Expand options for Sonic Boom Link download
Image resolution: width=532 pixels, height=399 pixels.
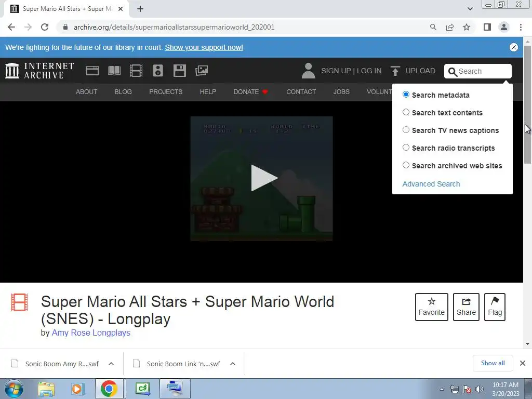tap(232, 364)
